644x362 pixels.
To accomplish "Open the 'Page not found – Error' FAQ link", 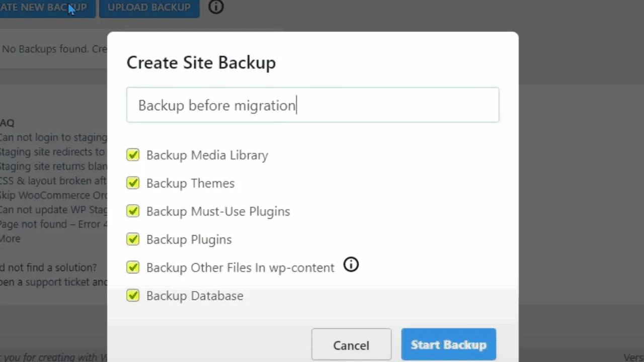I will pyautogui.click(x=53, y=224).
